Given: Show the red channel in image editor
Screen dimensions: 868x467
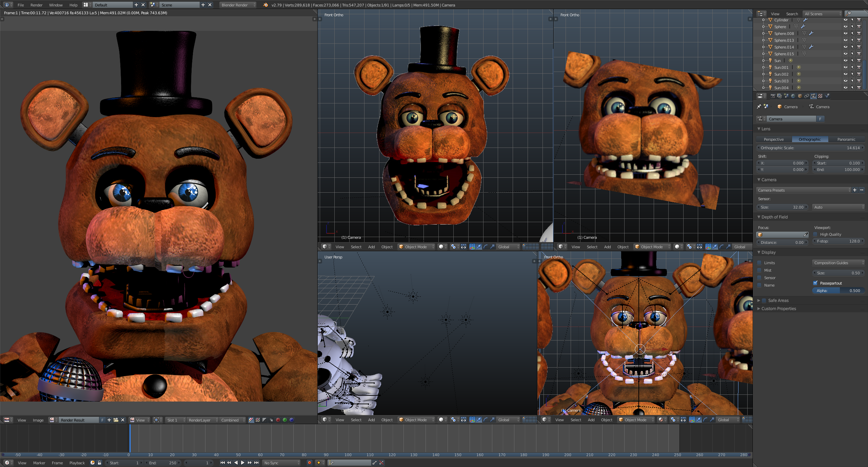Looking at the screenshot, I should (x=278, y=420).
